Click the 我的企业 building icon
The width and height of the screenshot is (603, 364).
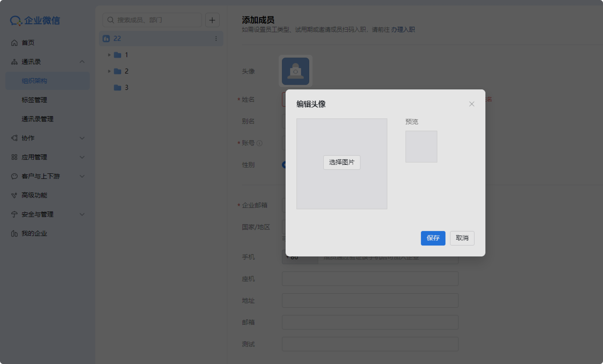point(14,233)
